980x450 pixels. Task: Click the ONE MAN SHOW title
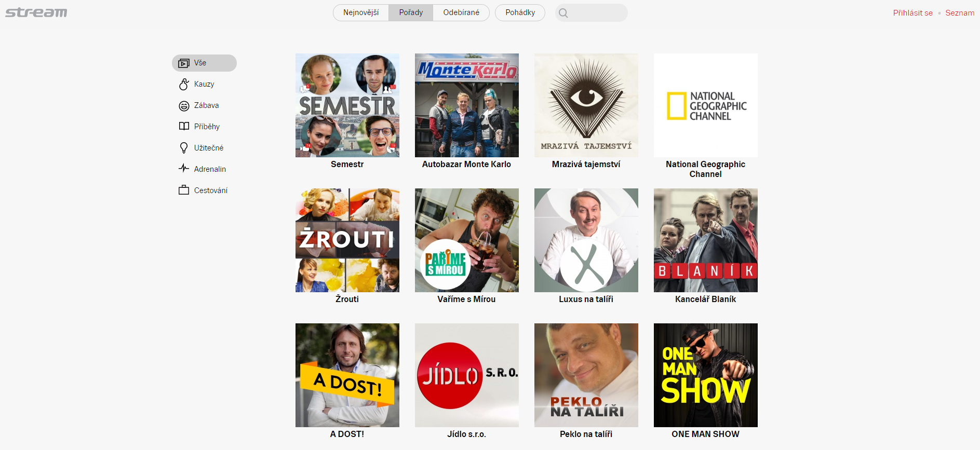click(706, 434)
